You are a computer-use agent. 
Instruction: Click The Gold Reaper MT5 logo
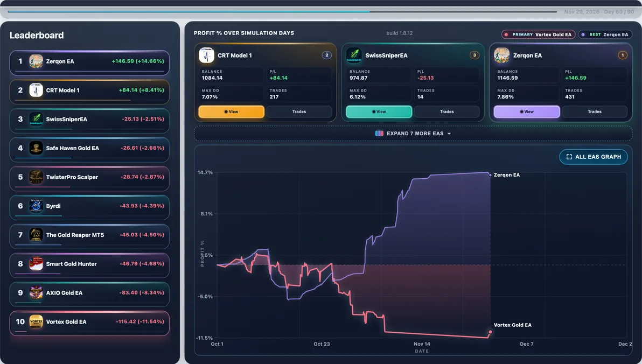point(36,235)
